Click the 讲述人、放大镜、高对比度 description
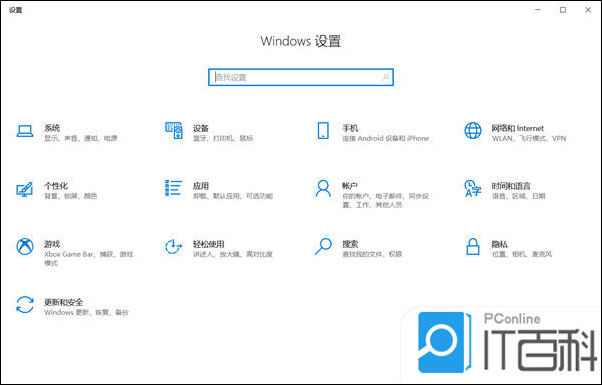Image resolution: width=602 pixels, height=385 pixels. 233,254
